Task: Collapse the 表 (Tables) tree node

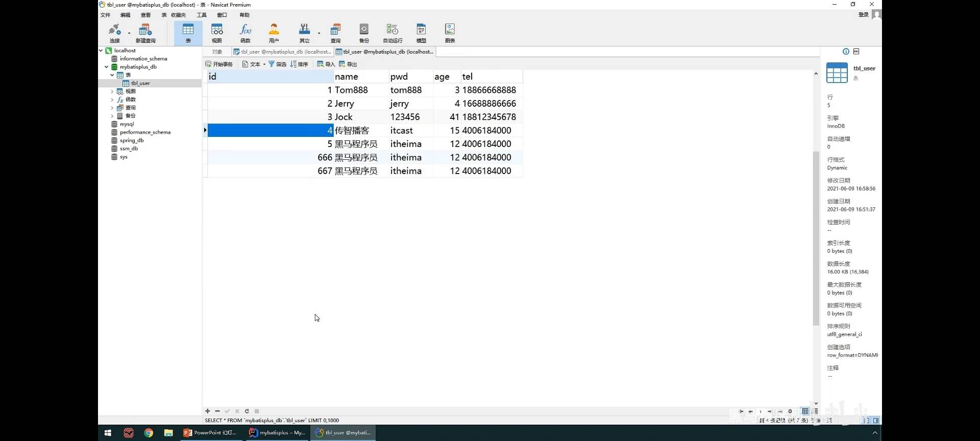Action: click(112, 75)
